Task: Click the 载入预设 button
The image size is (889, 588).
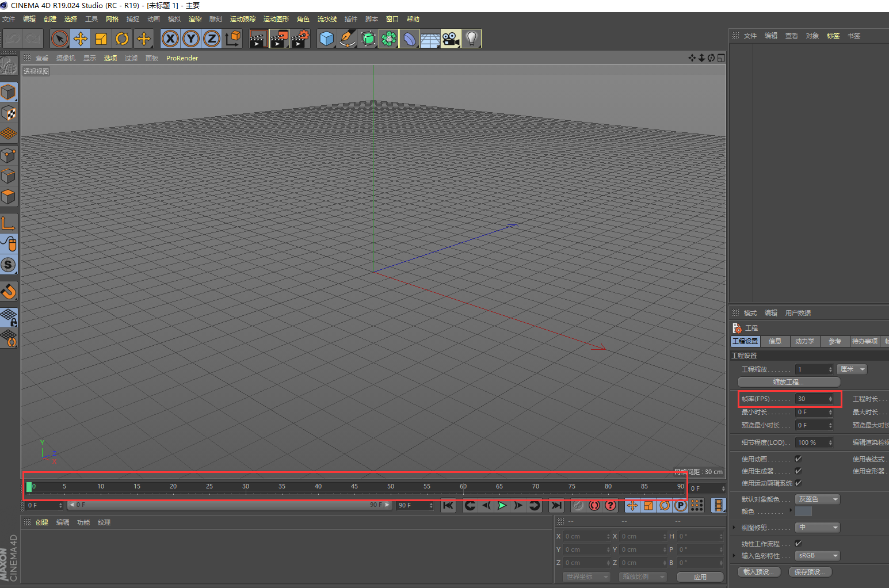Action: tap(758, 571)
